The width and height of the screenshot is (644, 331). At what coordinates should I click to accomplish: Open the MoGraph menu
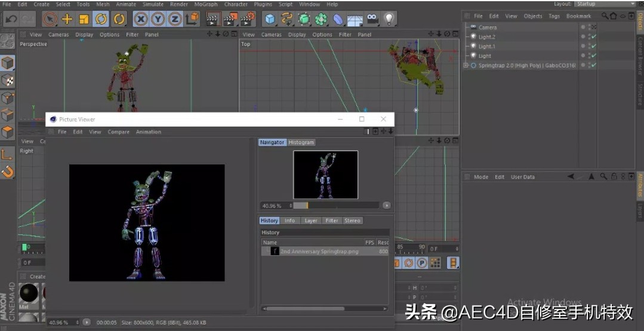pos(205,4)
